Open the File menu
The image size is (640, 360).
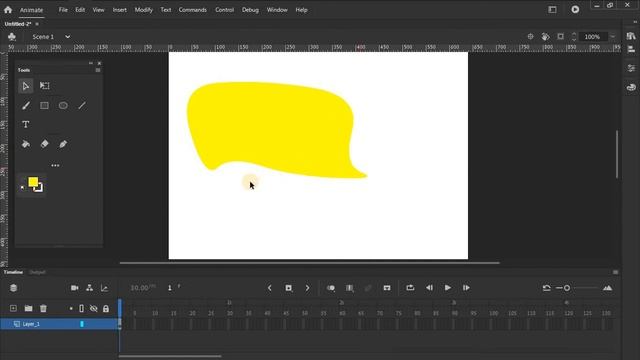tap(63, 10)
